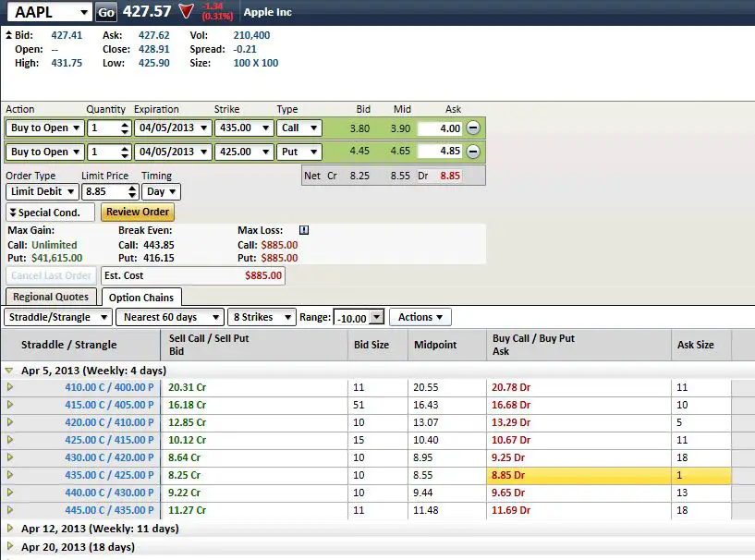This screenshot has width=755, height=560.
Task: Adjust the Limit Price 8.85 stepper
Action: click(x=132, y=191)
